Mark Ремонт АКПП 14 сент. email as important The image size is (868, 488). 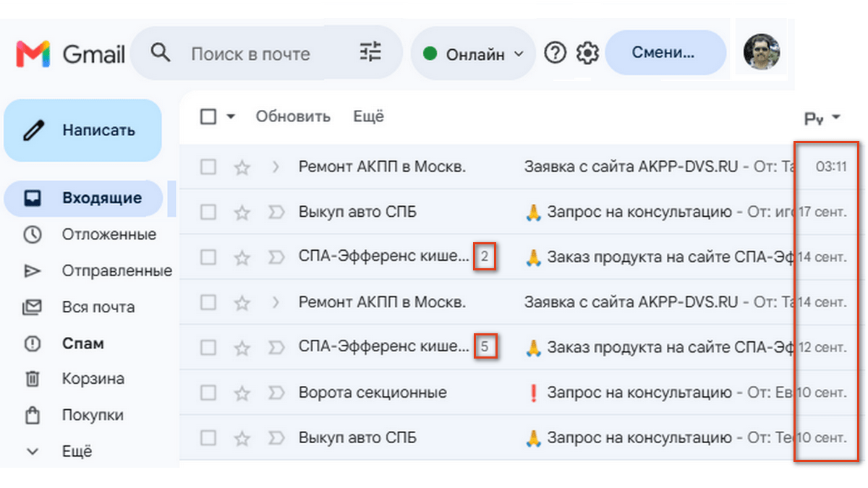coord(276,302)
